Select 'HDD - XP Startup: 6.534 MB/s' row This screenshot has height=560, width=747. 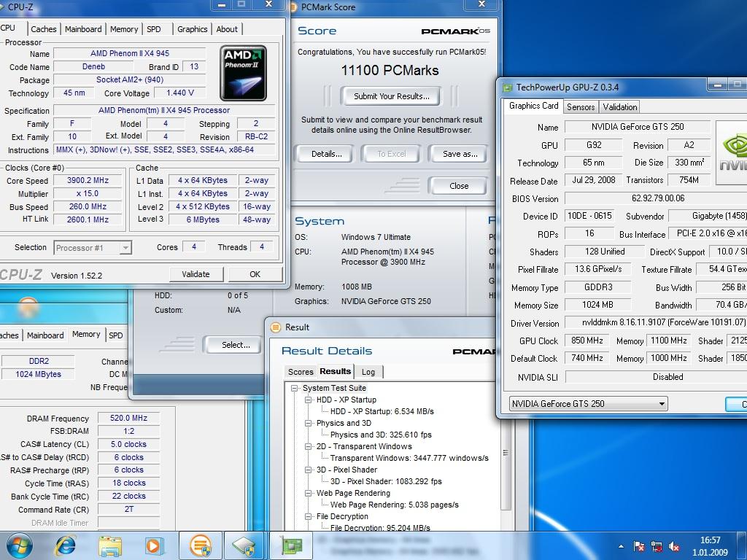pos(382,411)
